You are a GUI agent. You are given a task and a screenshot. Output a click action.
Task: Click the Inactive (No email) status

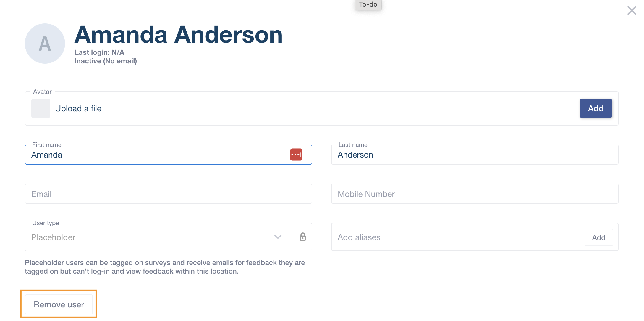point(106,61)
